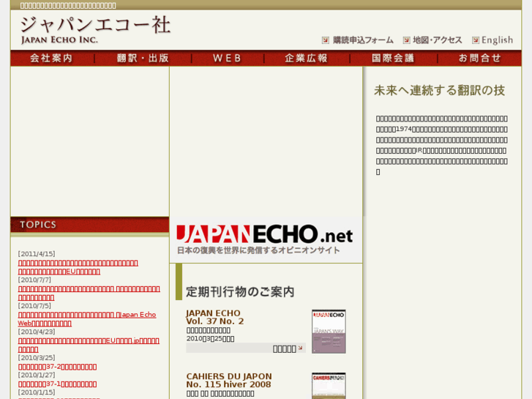Open the 会社案内 menu
This screenshot has height=399, width=532.
click(x=52, y=59)
